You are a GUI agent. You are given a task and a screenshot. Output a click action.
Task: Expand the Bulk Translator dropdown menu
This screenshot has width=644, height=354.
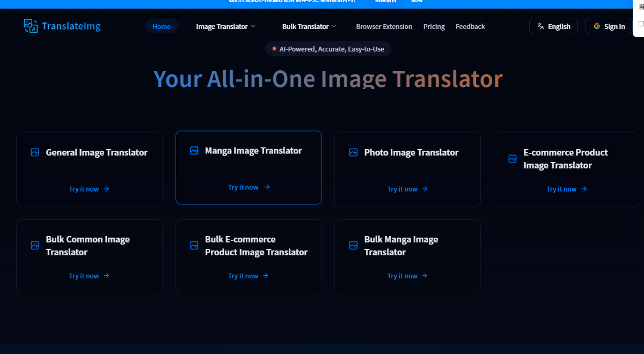[x=309, y=26]
